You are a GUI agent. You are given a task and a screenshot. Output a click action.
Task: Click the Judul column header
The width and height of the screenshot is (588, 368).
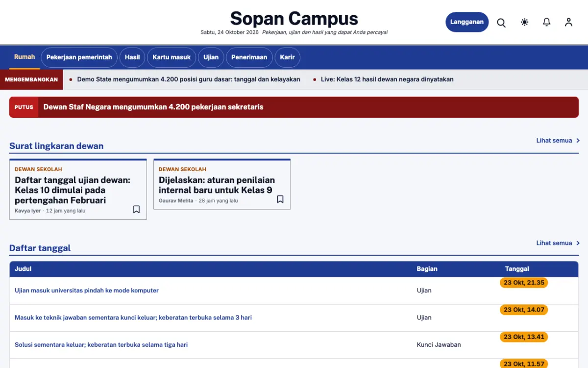point(23,269)
